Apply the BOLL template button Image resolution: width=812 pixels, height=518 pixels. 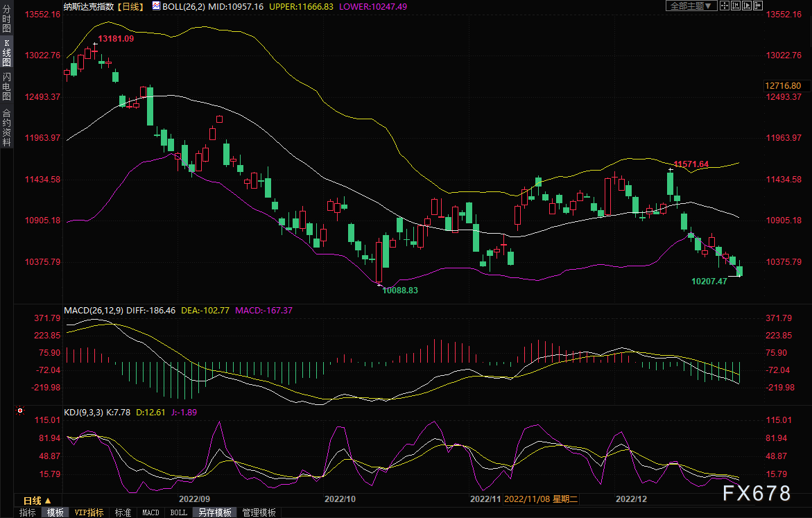click(178, 512)
